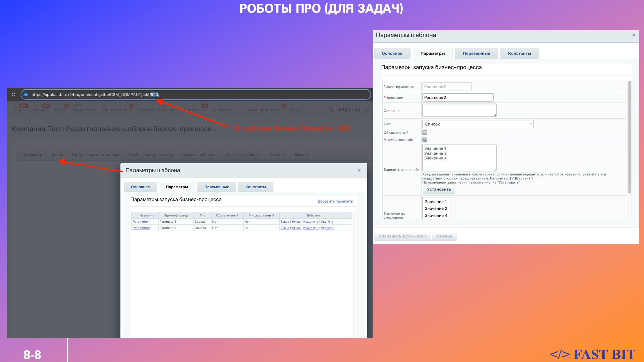The width and height of the screenshot is (644, 362).
Task: Close the lower Параметры шаблона popup
Action: (359, 171)
